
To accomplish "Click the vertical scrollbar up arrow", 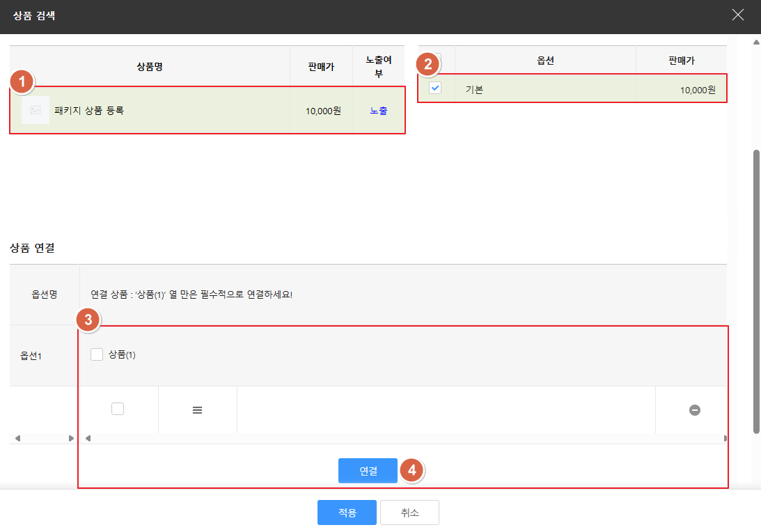I will pyautogui.click(x=756, y=42).
